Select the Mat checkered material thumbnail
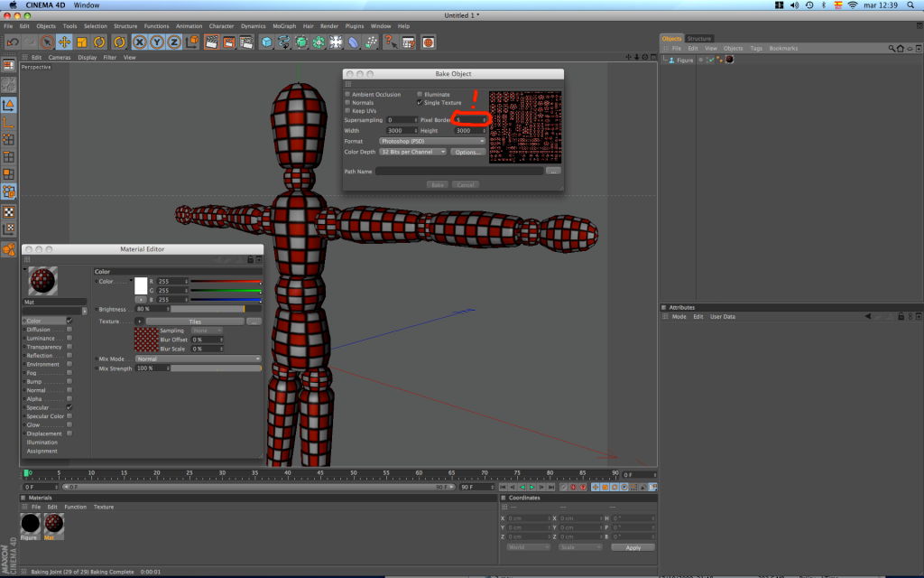 click(53, 522)
